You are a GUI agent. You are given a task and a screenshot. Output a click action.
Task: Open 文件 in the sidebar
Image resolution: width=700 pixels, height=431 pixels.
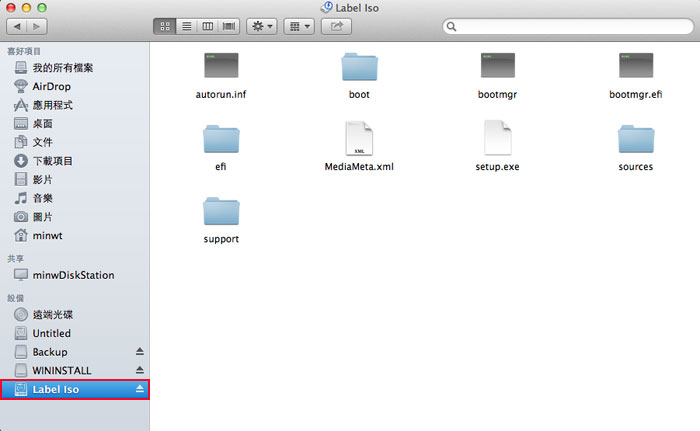(x=75, y=142)
